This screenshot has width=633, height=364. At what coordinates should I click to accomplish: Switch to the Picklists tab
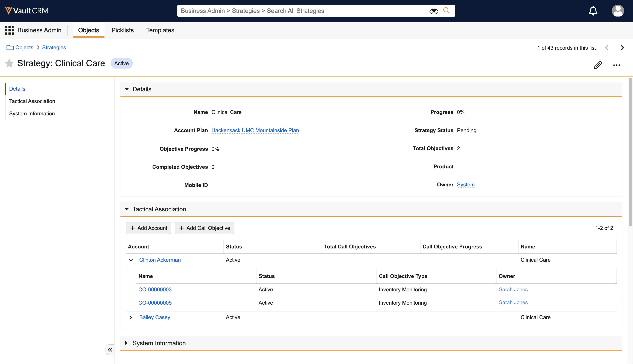(122, 30)
